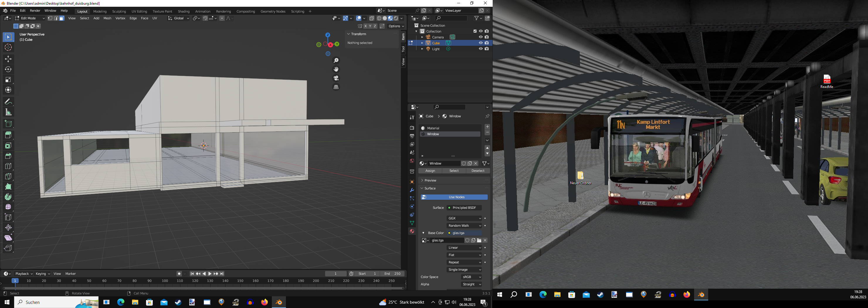The image size is (868, 308).
Task: Open the Mesh menu
Action: [x=107, y=18]
